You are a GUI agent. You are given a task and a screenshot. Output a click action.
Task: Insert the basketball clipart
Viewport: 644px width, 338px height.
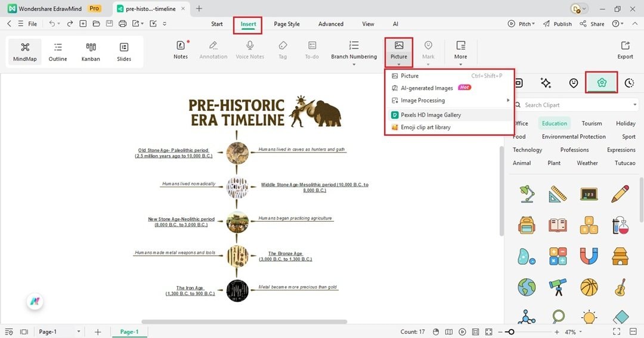click(x=589, y=287)
